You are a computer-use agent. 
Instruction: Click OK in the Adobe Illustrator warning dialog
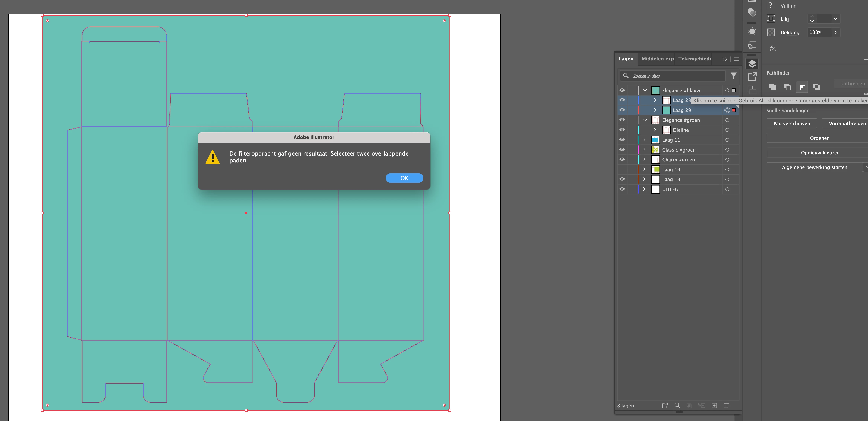tap(404, 178)
